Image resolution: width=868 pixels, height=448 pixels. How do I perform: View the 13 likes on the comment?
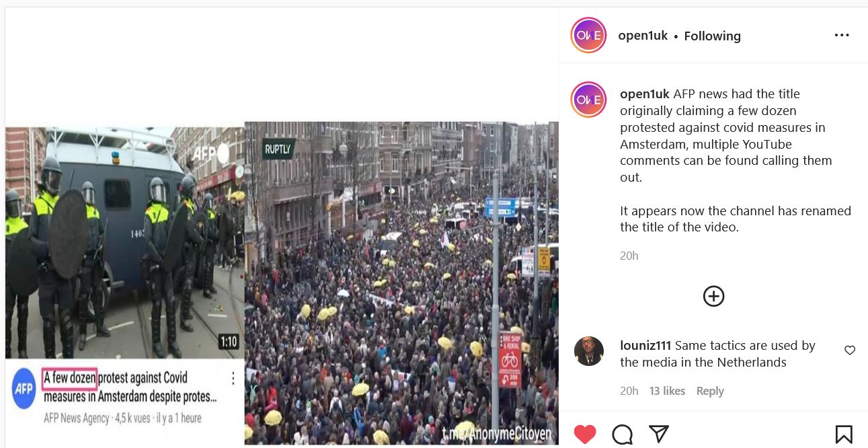[x=667, y=391]
